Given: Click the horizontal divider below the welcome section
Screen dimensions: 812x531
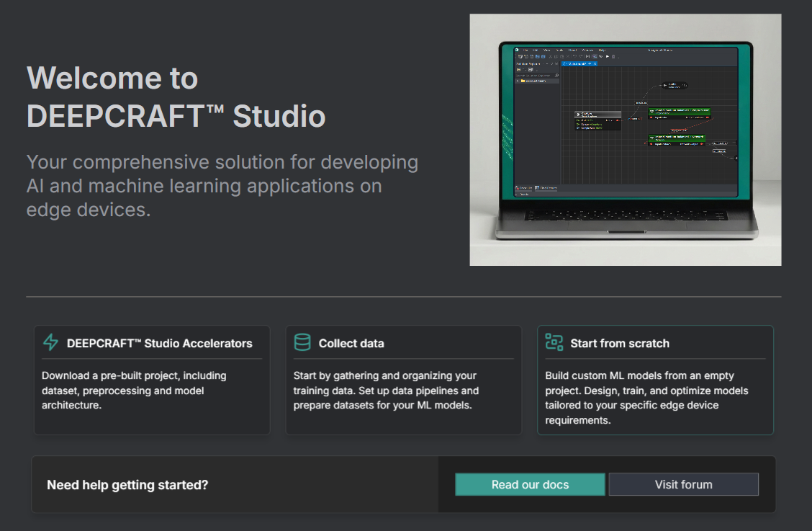Looking at the screenshot, I should coord(403,297).
